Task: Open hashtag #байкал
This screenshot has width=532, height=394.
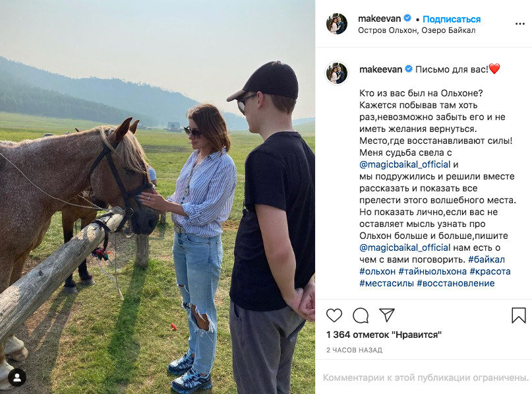Action: [487, 259]
